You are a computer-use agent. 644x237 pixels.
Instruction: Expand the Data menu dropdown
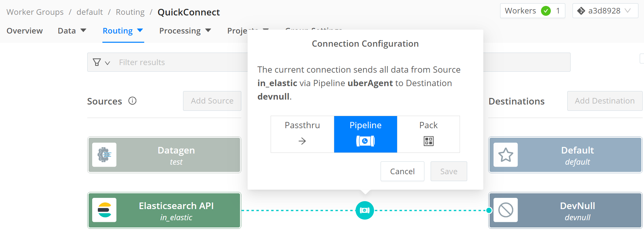(x=72, y=31)
